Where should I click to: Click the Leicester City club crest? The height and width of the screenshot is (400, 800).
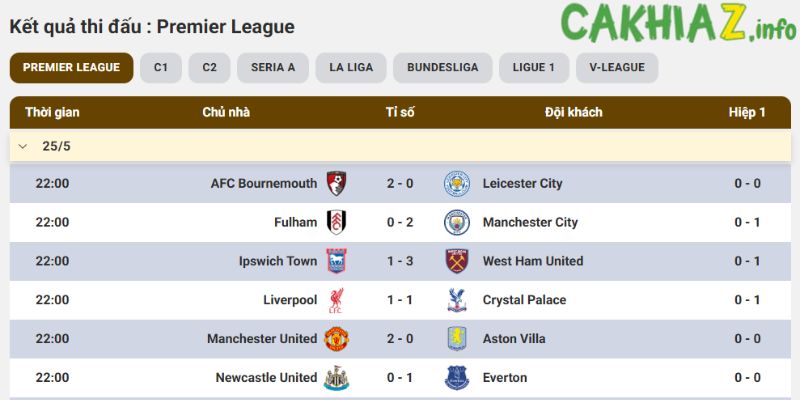point(457,184)
